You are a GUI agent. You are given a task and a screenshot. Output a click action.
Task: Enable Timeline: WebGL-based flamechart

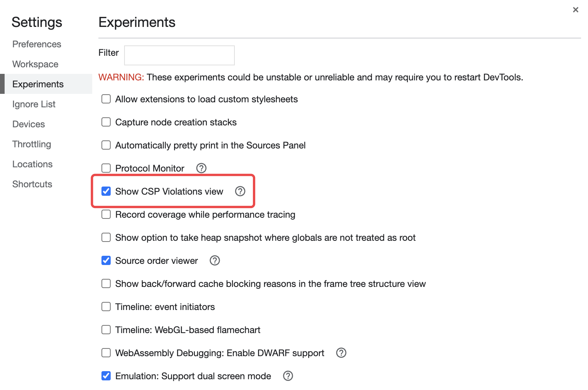(106, 330)
